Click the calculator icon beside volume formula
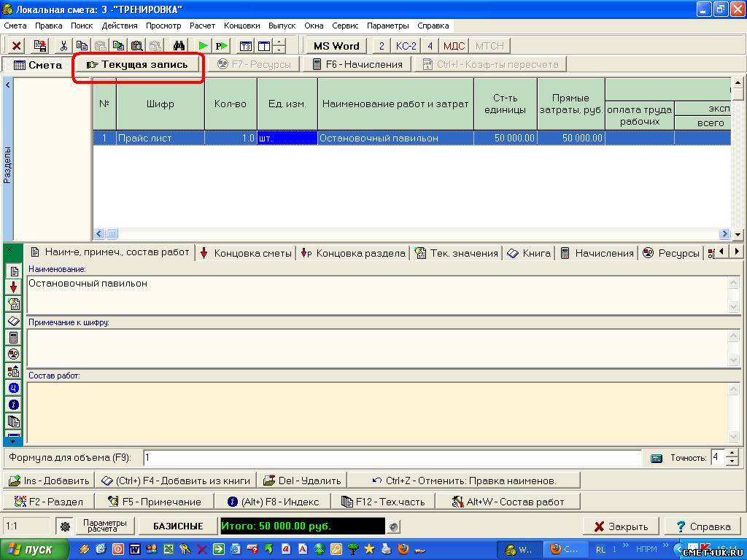This screenshot has width=747, height=560. click(x=656, y=458)
